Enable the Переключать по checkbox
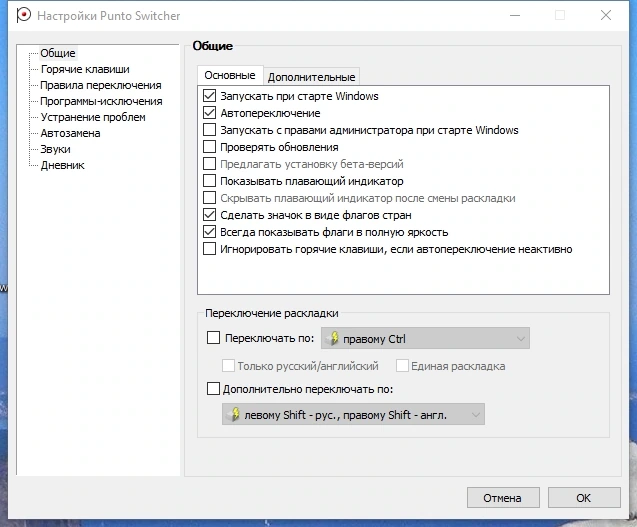The width and height of the screenshot is (637, 527). [213, 338]
